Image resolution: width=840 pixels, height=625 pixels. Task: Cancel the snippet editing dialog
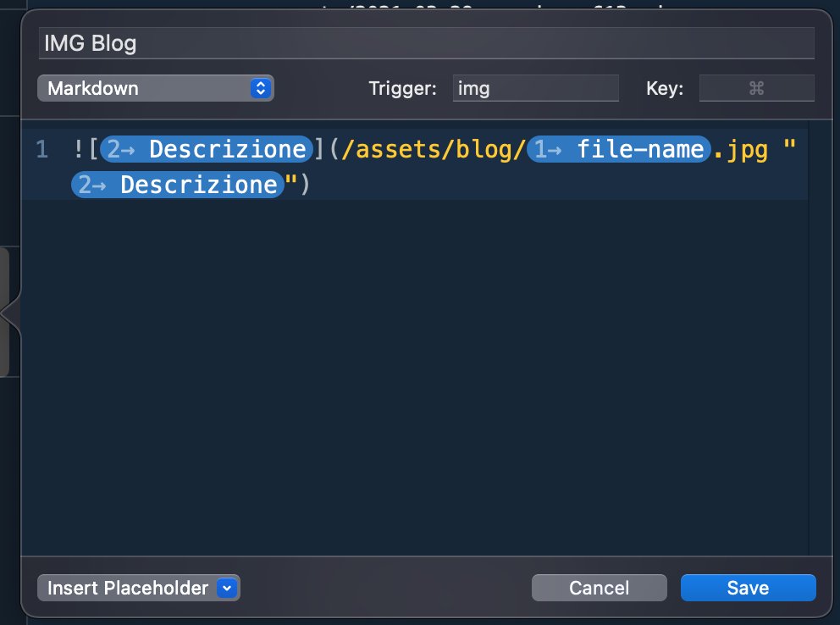[599, 588]
